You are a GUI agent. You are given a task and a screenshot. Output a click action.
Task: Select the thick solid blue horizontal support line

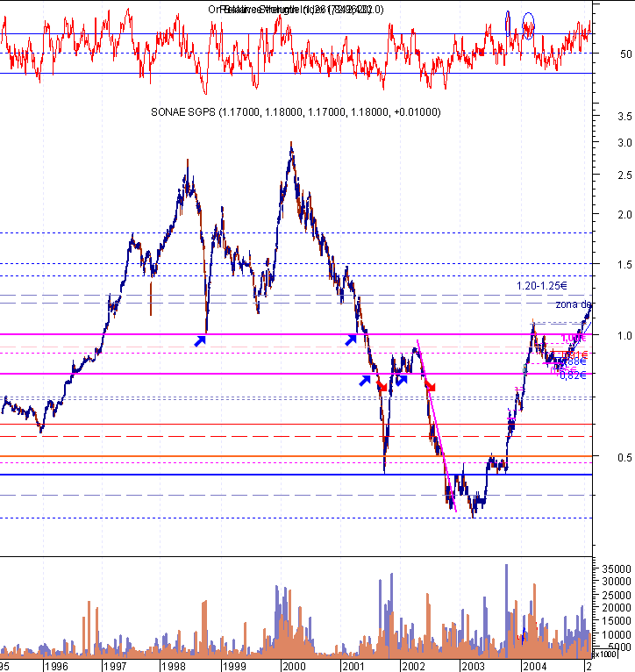coord(296,475)
